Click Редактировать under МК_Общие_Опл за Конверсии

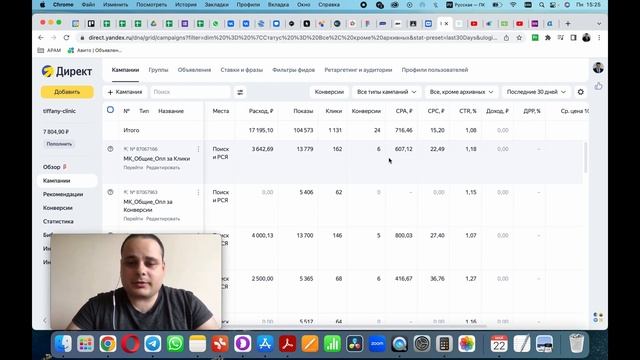pos(163,219)
